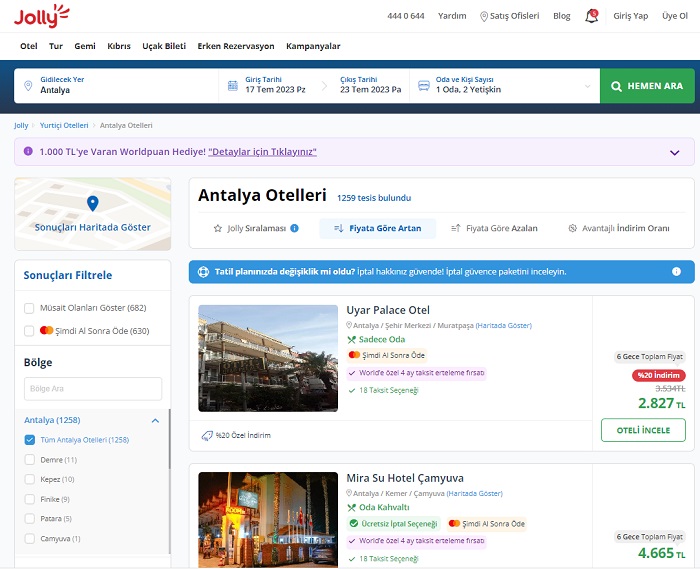
Task: Open the Blog link
Action: 562,16
